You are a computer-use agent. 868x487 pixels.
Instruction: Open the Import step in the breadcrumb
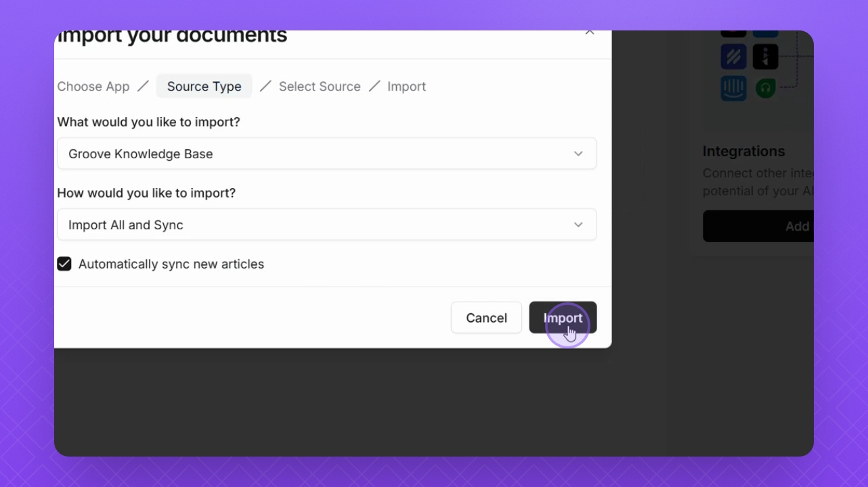pos(406,87)
